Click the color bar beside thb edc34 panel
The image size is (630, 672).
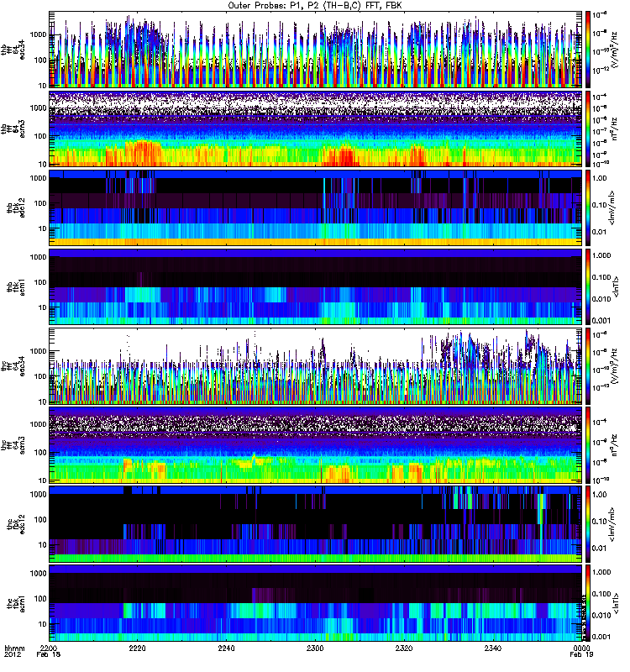(588, 50)
